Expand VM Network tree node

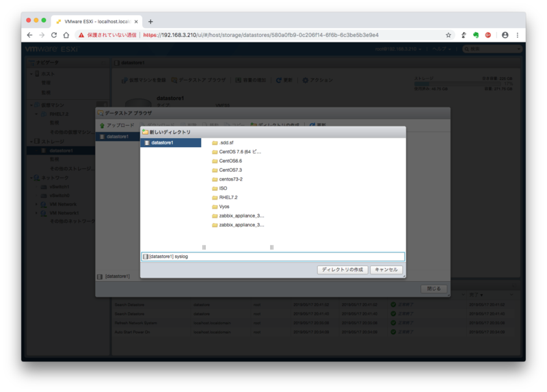coord(36,204)
